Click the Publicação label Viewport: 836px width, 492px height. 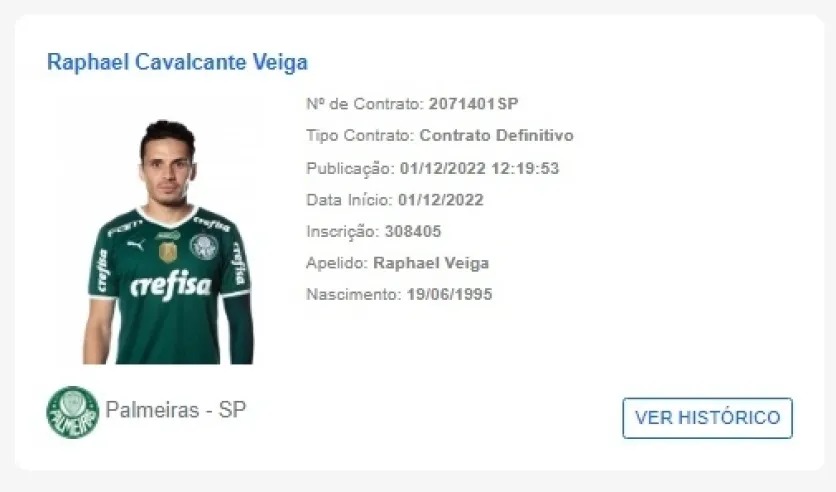point(351,168)
